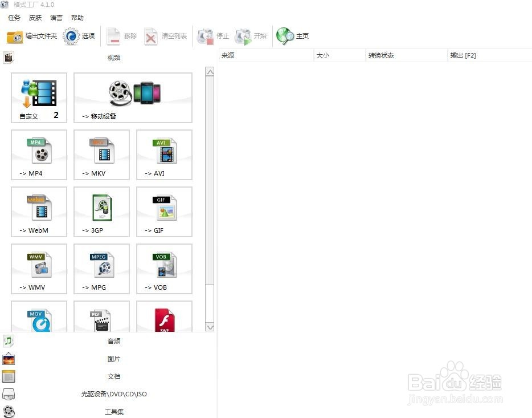Viewport: 532px width, 418px height.
Task: Sort by the 大小 size column
Action: pos(340,55)
